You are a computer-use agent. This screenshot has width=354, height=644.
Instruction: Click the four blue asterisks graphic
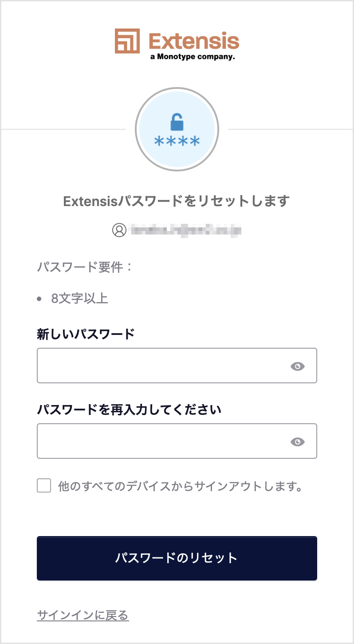tap(177, 142)
